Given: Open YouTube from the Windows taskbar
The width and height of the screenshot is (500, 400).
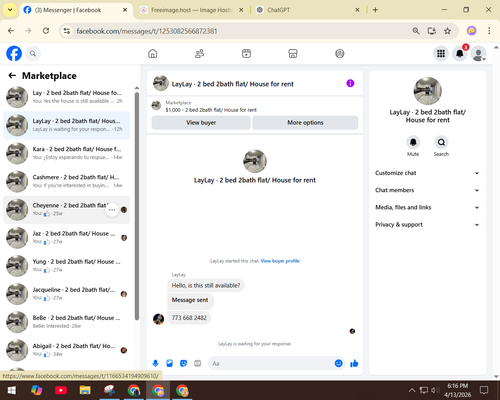Looking at the screenshot, I should (x=61, y=390).
